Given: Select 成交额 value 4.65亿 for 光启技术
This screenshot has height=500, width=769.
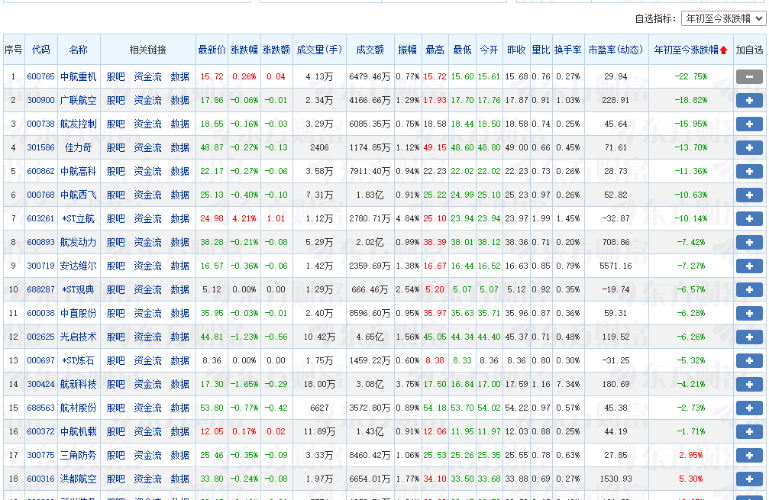Looking at the screenshot, I should (370, 337).
